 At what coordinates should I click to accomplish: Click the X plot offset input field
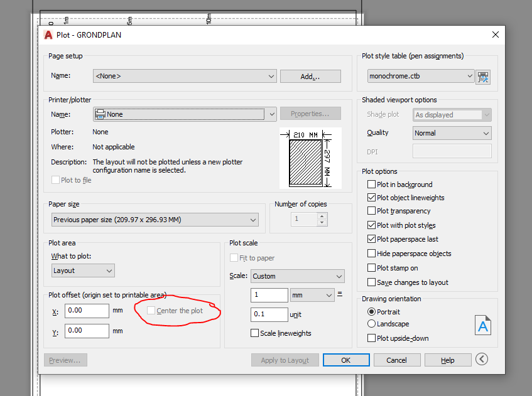pyautogui.click(x=86, y=311)
